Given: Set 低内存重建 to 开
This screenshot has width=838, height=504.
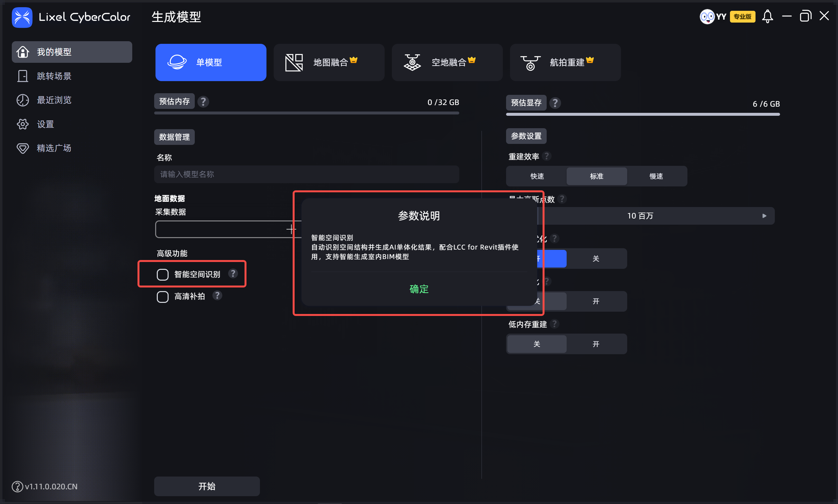Looking at the screenshot, I should [596, 344].
